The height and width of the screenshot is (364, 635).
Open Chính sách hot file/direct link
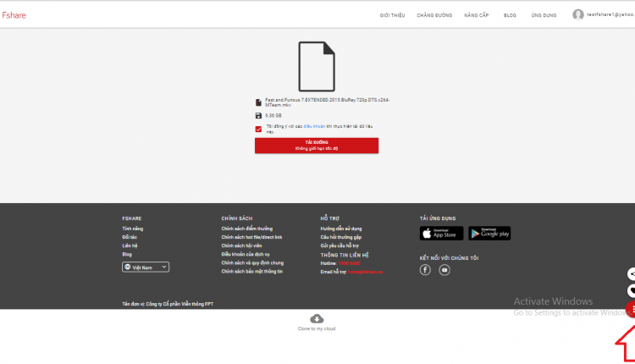(252, 237)
